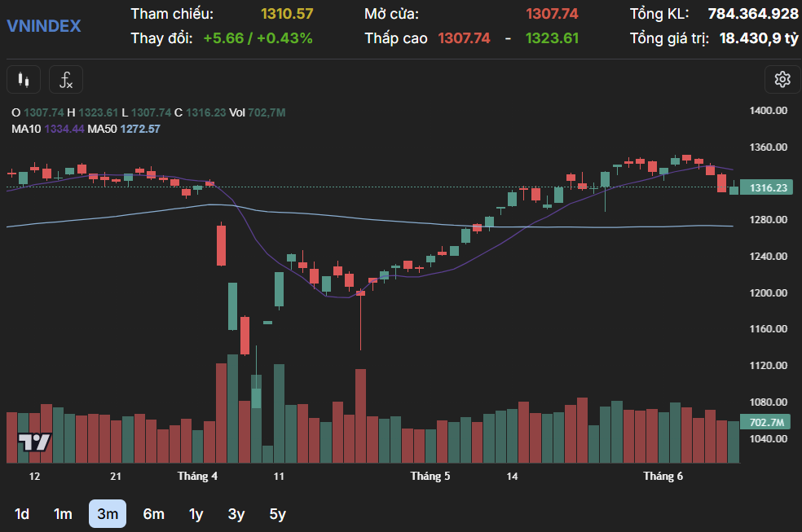Click the Tháng 6 time axis label

pyautogui.click(x=663, y=477)
